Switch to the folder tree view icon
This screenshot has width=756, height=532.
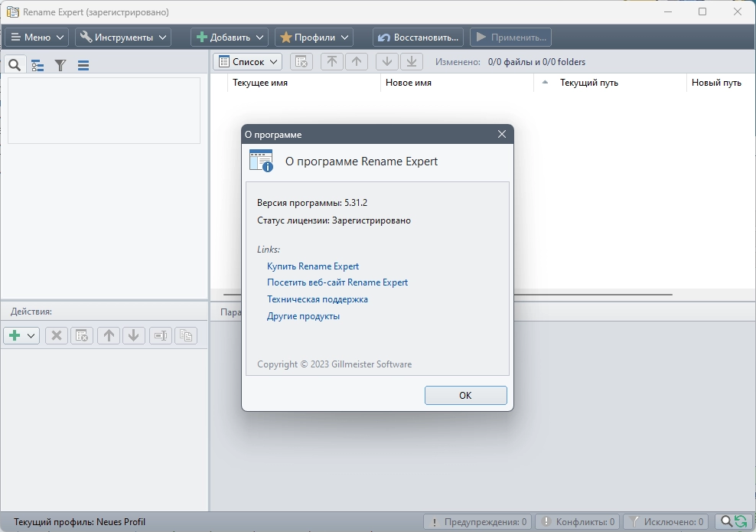(37, 65)
